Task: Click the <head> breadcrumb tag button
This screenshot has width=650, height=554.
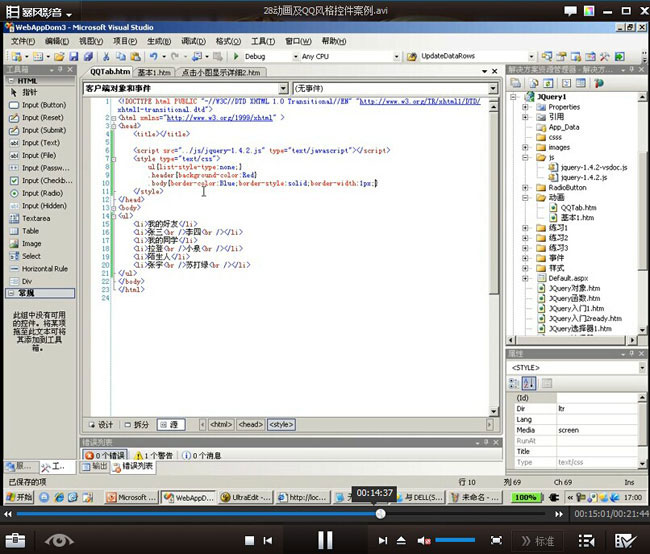Action: (251, 425)
